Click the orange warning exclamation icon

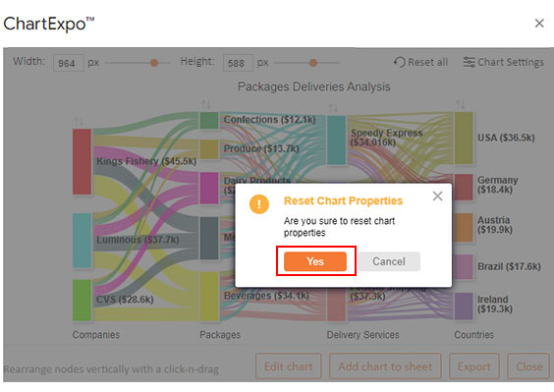click(259, 204)
